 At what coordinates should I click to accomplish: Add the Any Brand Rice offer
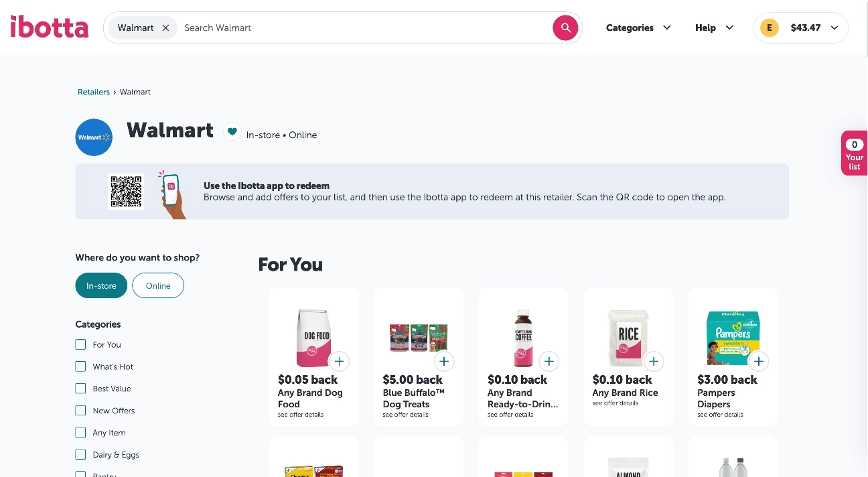[654, 362]
